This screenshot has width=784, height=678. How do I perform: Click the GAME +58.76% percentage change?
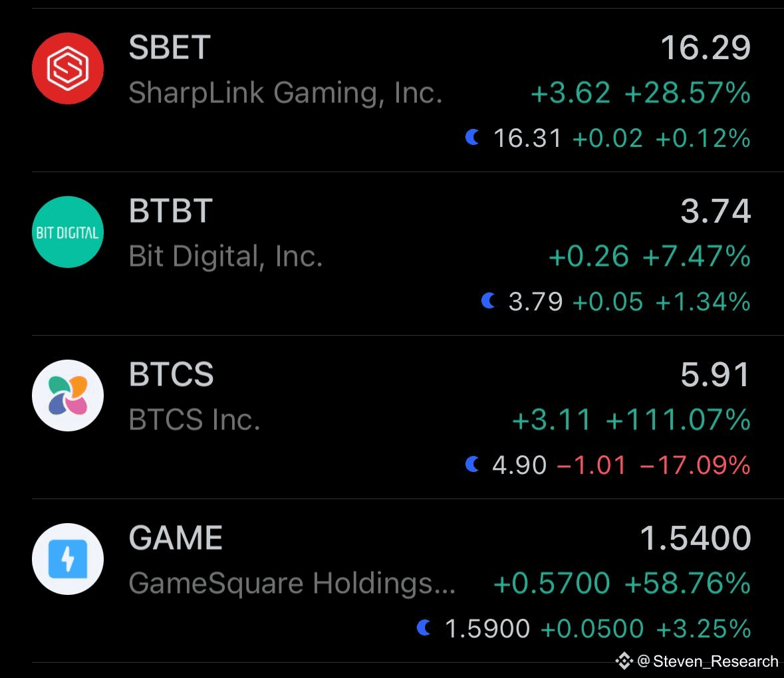(688, 584)
